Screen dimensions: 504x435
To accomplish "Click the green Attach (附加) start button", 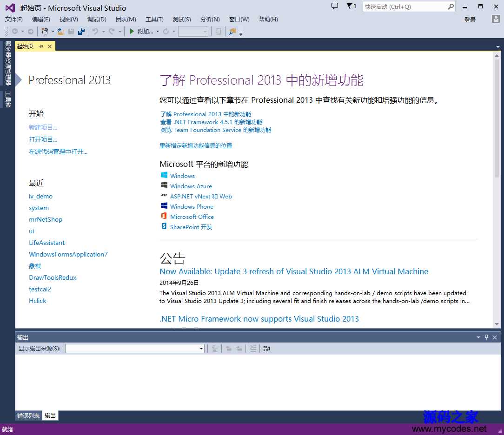I will point(141,32).
